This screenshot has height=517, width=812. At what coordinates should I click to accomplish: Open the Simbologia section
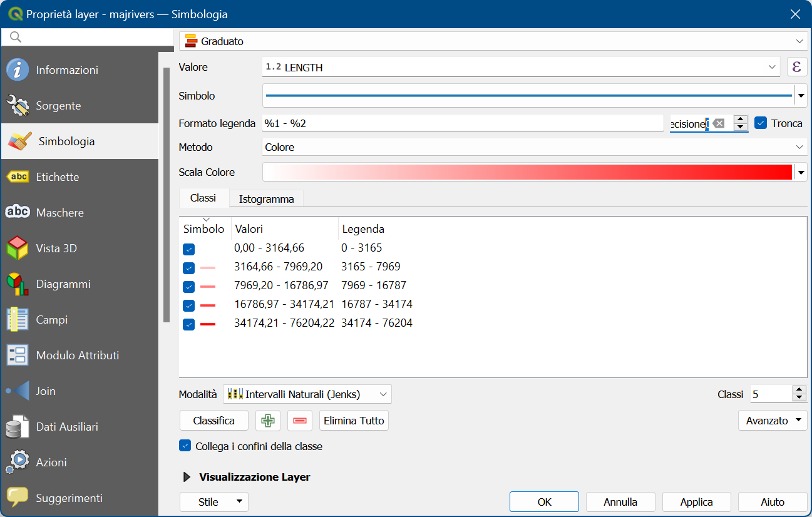tap(79, 141)
